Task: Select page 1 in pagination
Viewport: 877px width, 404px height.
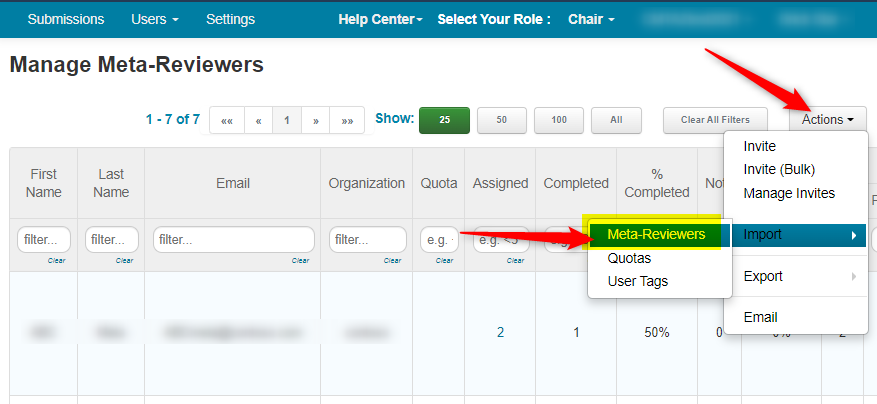Action: [x=287, y=120]
